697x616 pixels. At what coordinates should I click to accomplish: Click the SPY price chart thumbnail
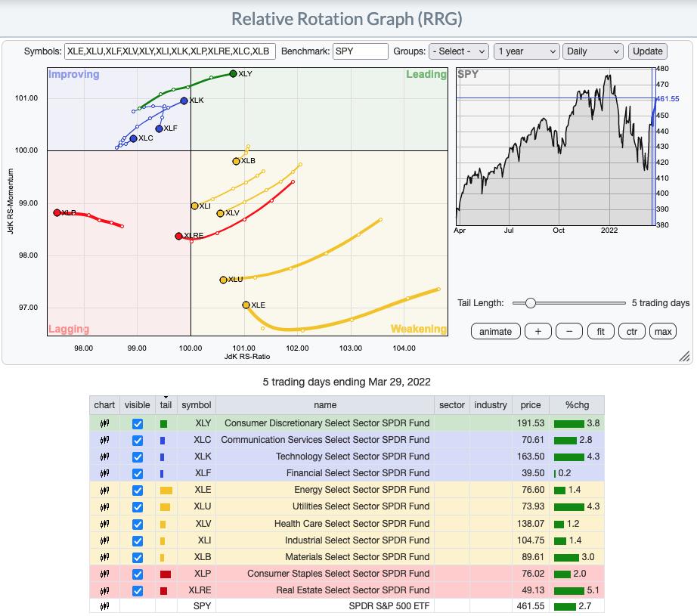pyautogui.click(x=556, y=147)
